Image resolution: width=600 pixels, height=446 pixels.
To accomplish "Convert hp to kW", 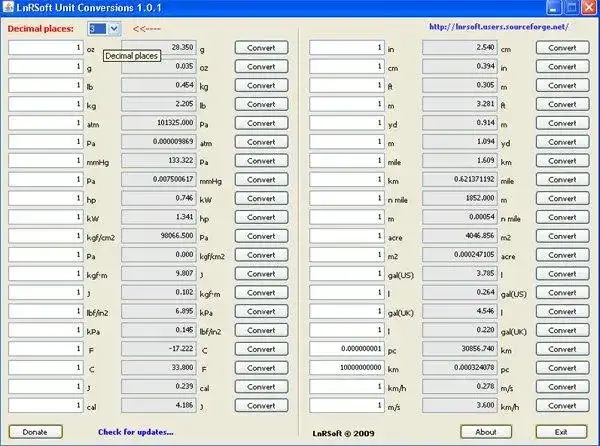I will coord(261,199).
